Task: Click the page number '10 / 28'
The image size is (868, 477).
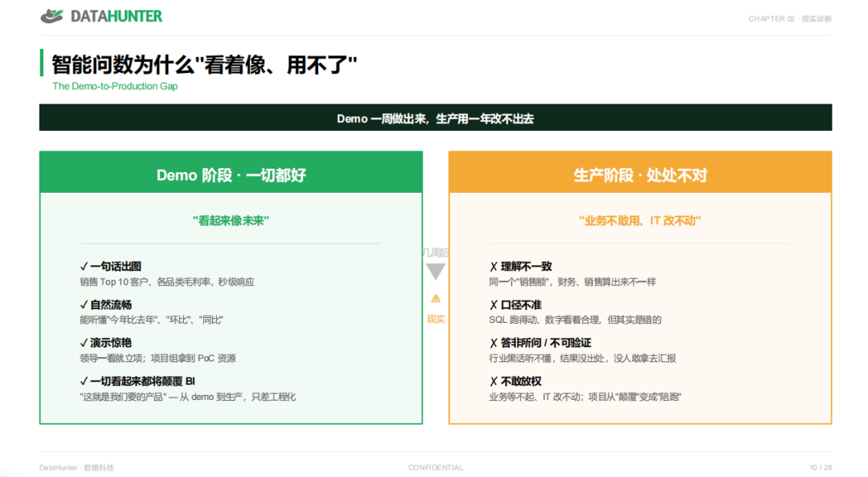Action: coord(821,467)
